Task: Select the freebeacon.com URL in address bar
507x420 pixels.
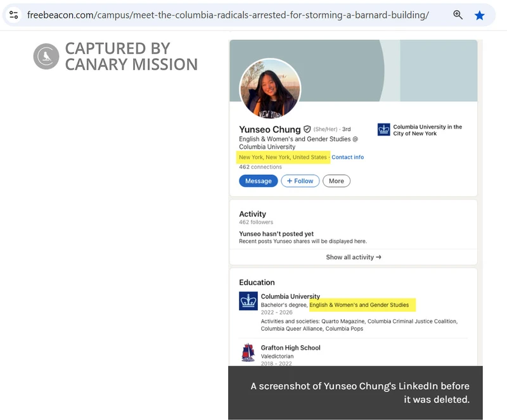Action: click(x=228, y=15)
